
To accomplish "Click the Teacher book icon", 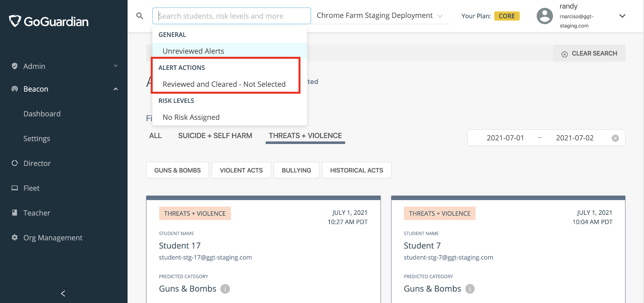I will point(14,213).
